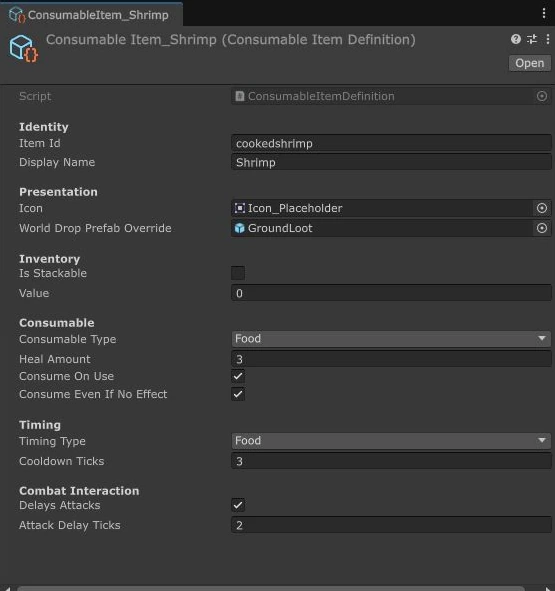Click the Heal Amount label

click(x=55, y=359)
